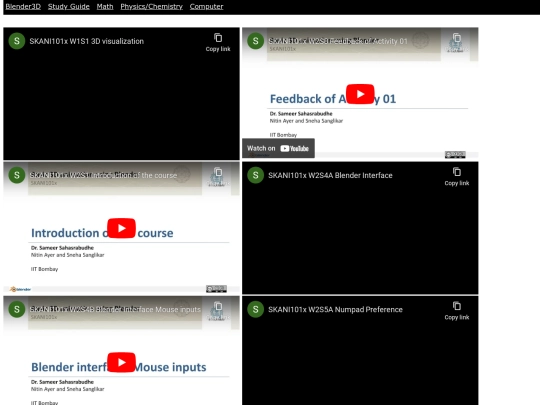Play the Introduction of the course video
The height and width of the screenshot is (405, 540).
pyautogui.click(x=121, y=228)
